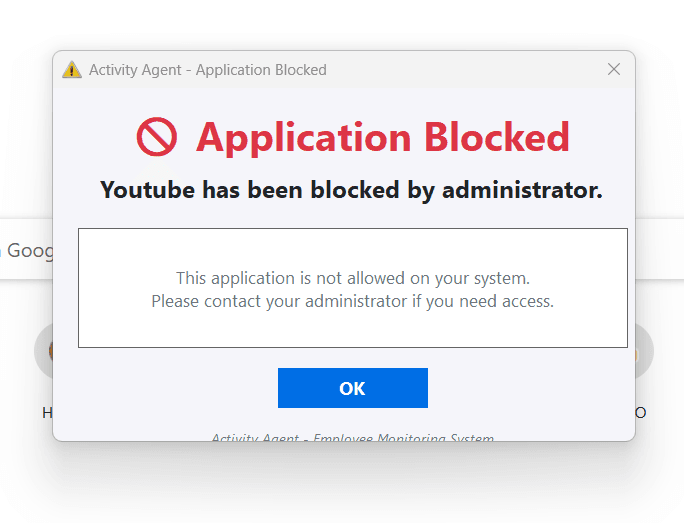Image resolution: width=684 pixels, height=523 pixels.
Task: Click the partially hidden left shortcut tile
Action: click(x=44, y=351)
